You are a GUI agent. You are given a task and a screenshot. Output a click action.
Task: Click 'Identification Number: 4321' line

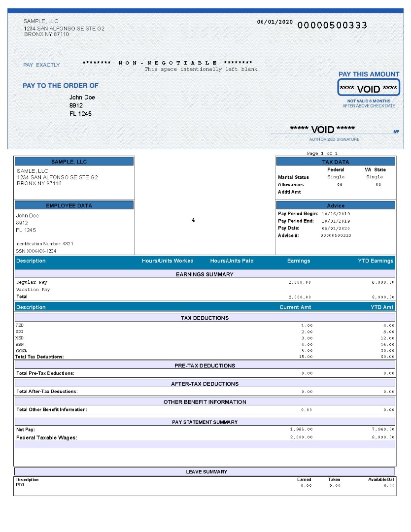click(x=44, y=244)
